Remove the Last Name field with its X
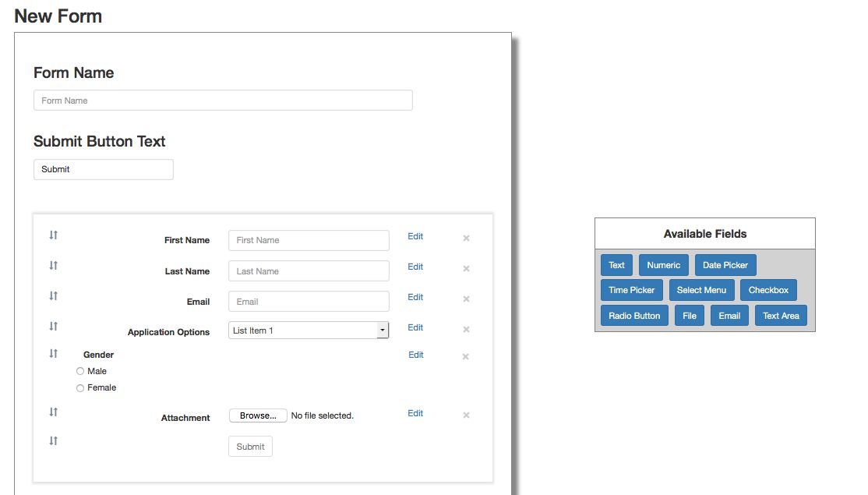868x495 pixels. (466, 268)
